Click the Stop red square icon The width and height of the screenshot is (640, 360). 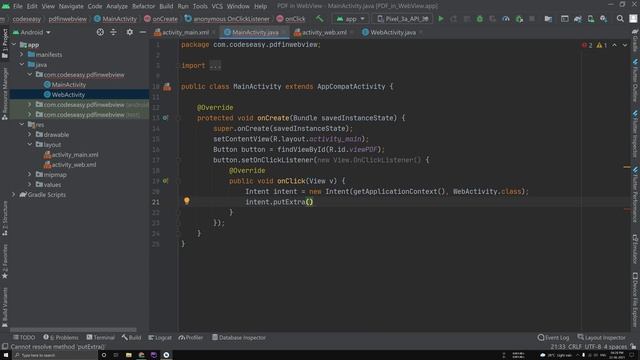pyautogui.click(x=532, y=19)
